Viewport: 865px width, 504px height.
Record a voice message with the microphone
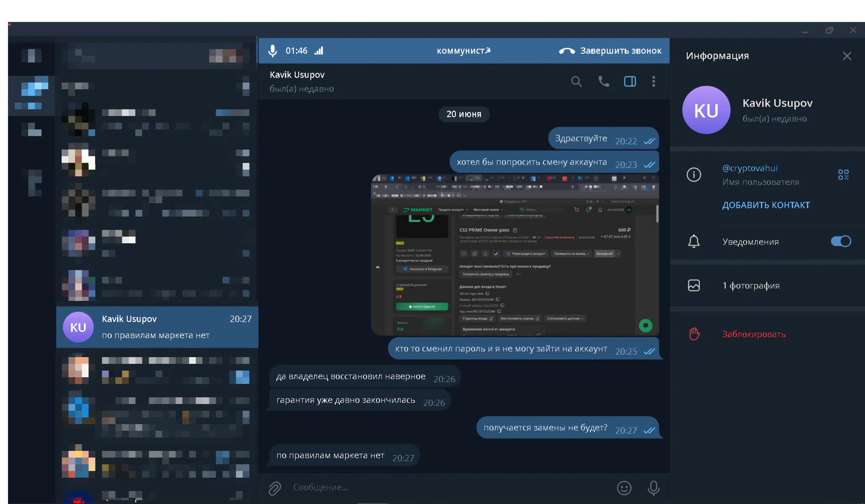[653, 488]
